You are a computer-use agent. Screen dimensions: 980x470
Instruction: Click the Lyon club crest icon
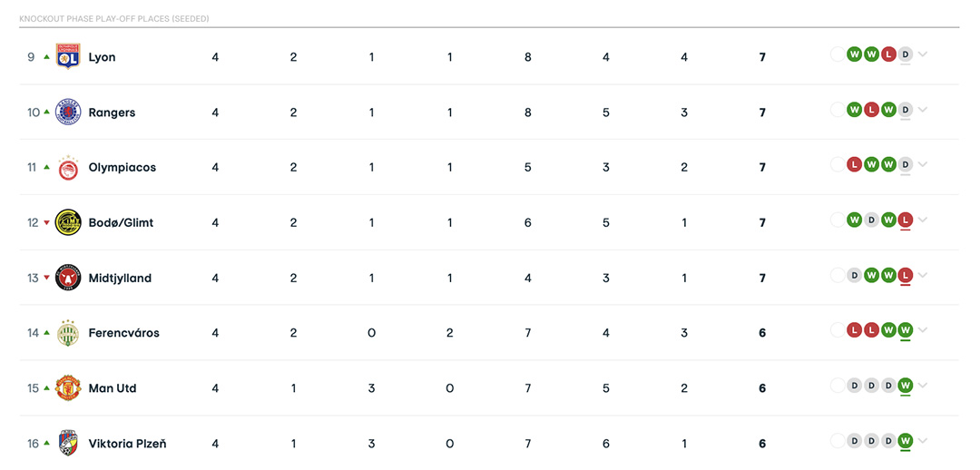pos(68,56)
